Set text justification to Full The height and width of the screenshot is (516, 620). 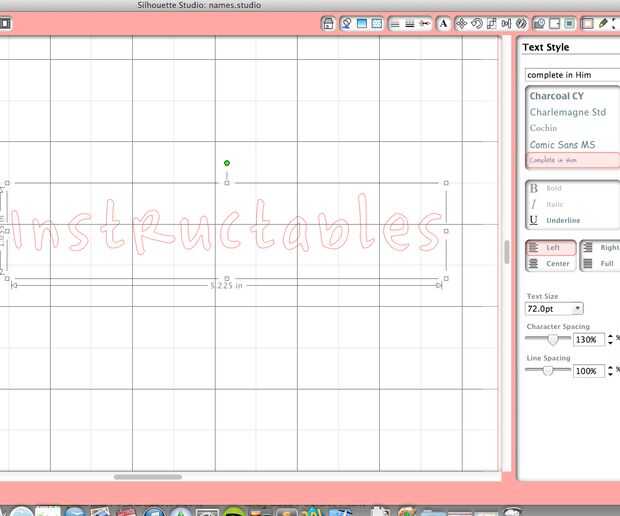coord(601,264)
